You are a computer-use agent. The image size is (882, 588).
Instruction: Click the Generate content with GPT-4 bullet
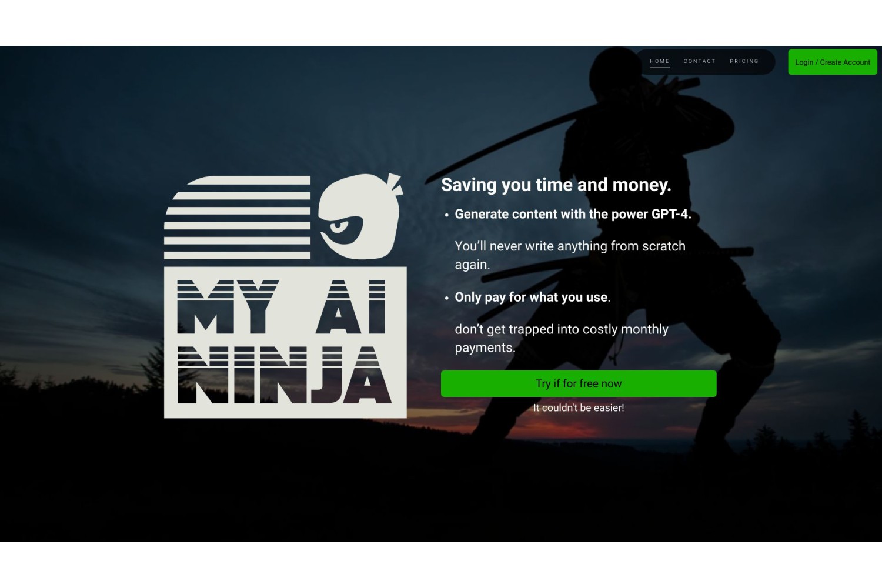pos(573,214)
